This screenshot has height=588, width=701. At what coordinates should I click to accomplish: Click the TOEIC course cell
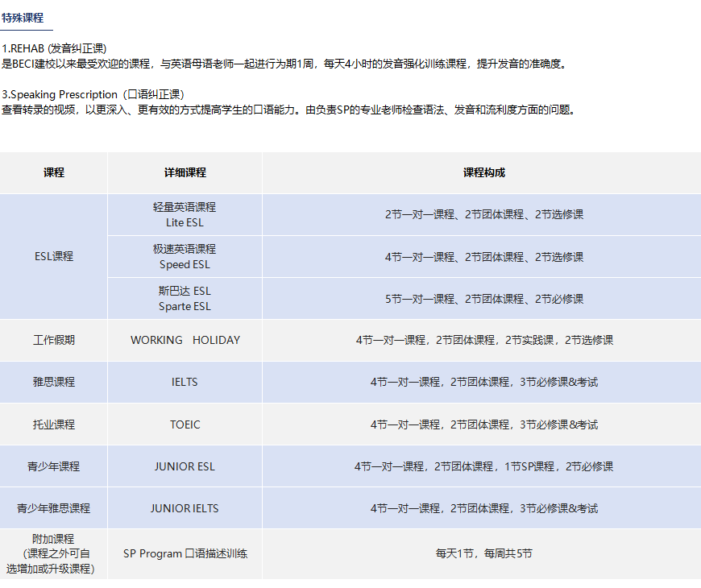[x=185, y=424]
